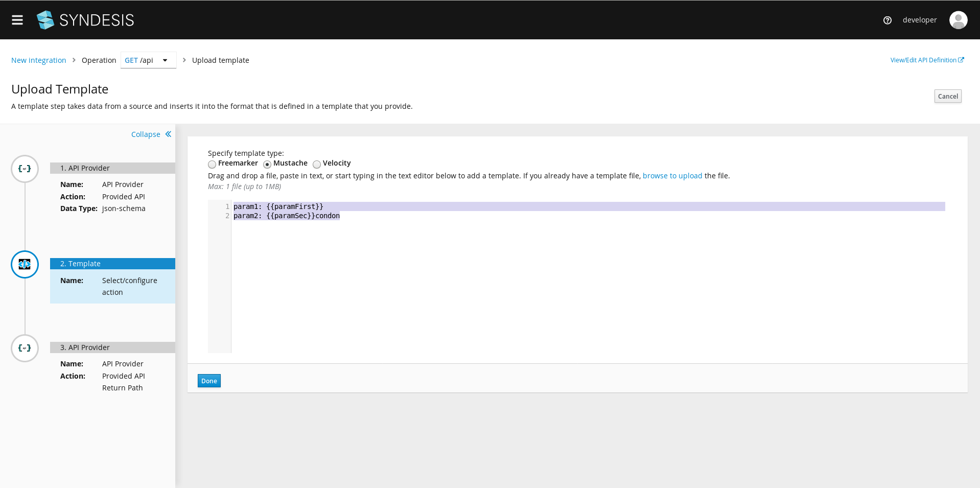This screenshot has width=980, height=488.
Task: Select the first API Provider step icon
Action: click(25, 169)
